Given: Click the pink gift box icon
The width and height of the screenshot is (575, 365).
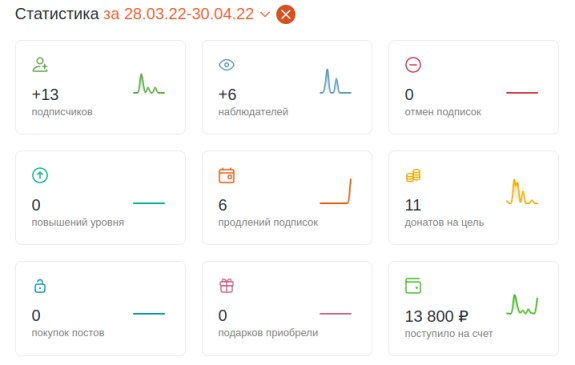Looking at the screenshot, I should (227, 286).
